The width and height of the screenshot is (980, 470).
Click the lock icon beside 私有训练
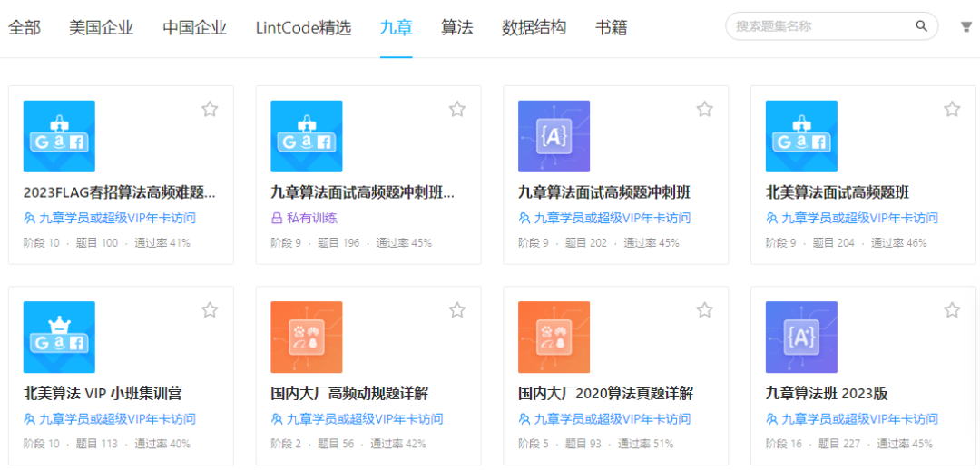click(x=276, y=218)
